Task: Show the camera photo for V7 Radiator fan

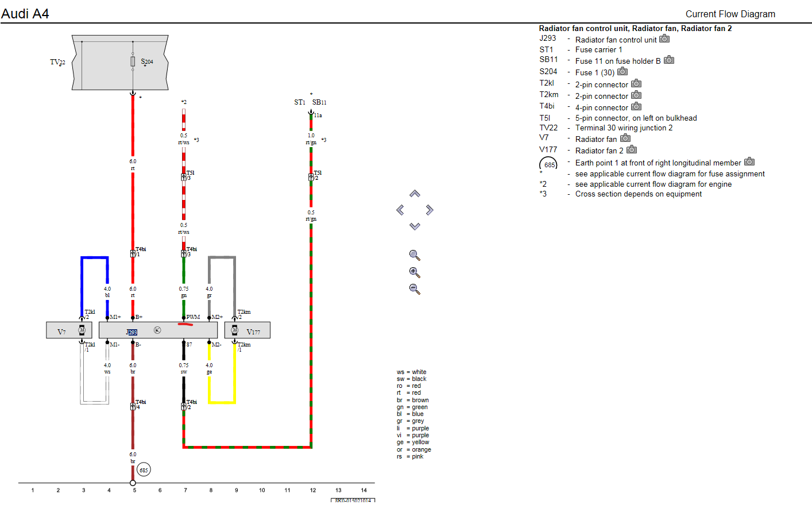Action: coord(626,138)
